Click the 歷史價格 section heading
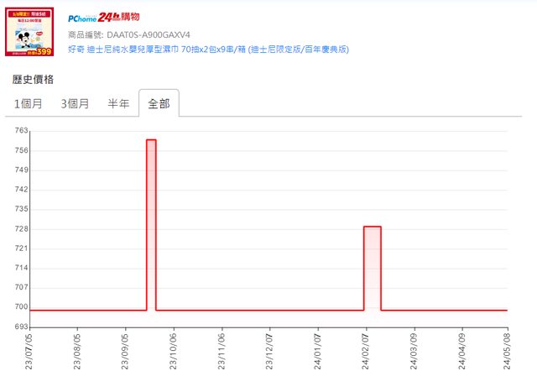Image resolution: width=537 pixels, height=392 pixels. pyautogui.click(x=34, y=80)
